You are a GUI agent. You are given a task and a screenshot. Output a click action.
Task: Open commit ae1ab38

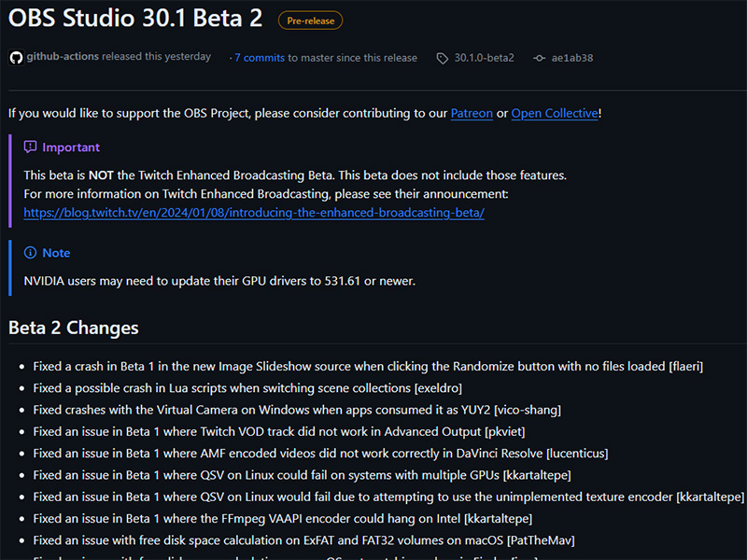point(571,58)
